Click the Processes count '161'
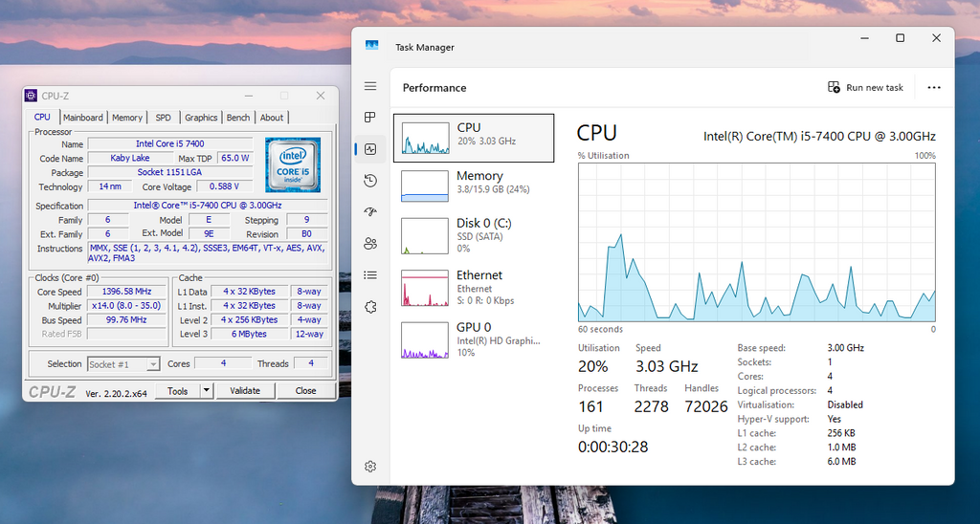980x524 pixels. (x=590, y=407)
